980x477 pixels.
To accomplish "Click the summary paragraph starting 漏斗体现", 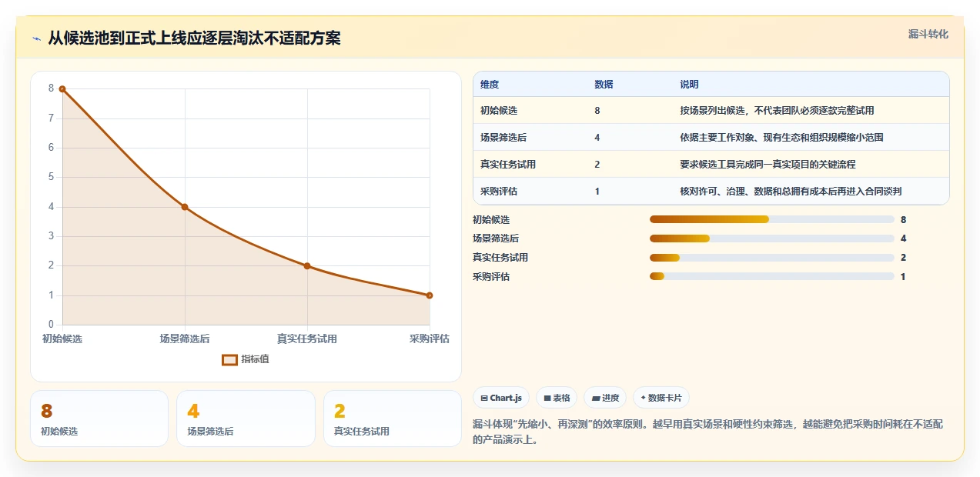I will pos(708,432).
